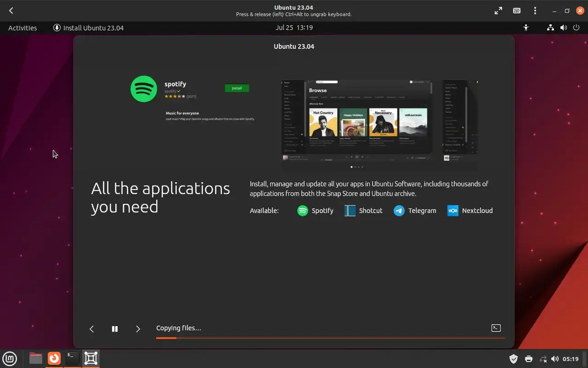
Task: Click the green Install button for Spotify
Action: coord(237,88)
